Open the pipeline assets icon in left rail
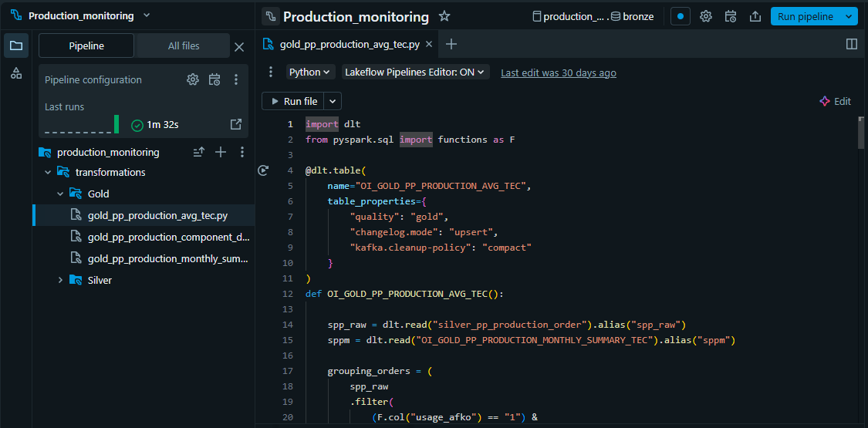This screenshot has width=868, height=428. pos(16,73)
